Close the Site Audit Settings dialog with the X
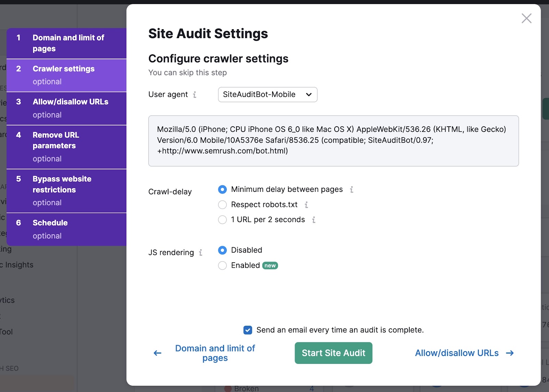 click(x=526, y=19)
